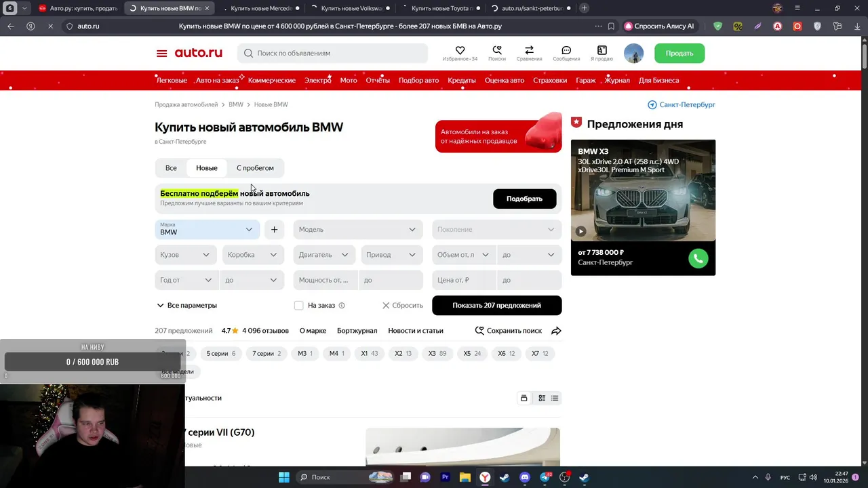The height and width of the screenshot is (488, 868).
Task: Click the yellow percent discount extension icon
Action: coord(738,26)
